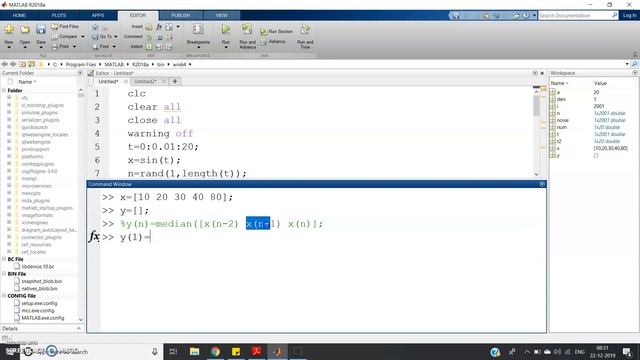Screen dimensions: 640x360
Task: Open Current Folder panel actions menu
Action: 80,73
